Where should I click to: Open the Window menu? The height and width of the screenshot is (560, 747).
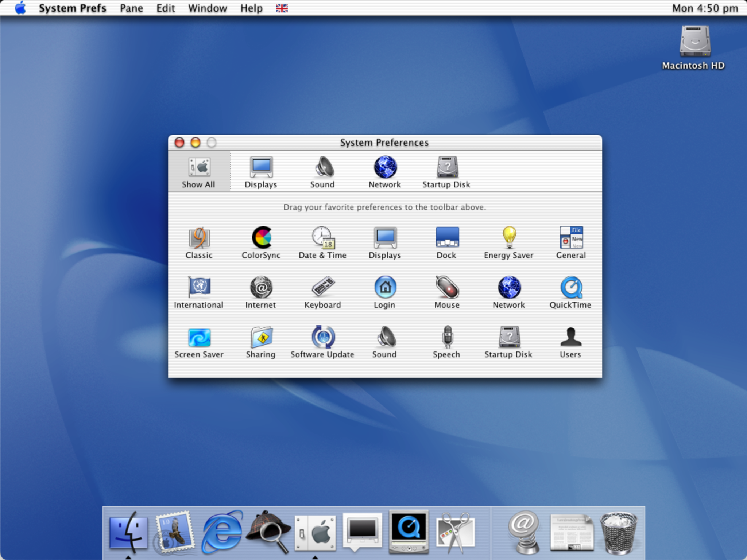click(x=208, y=8)
